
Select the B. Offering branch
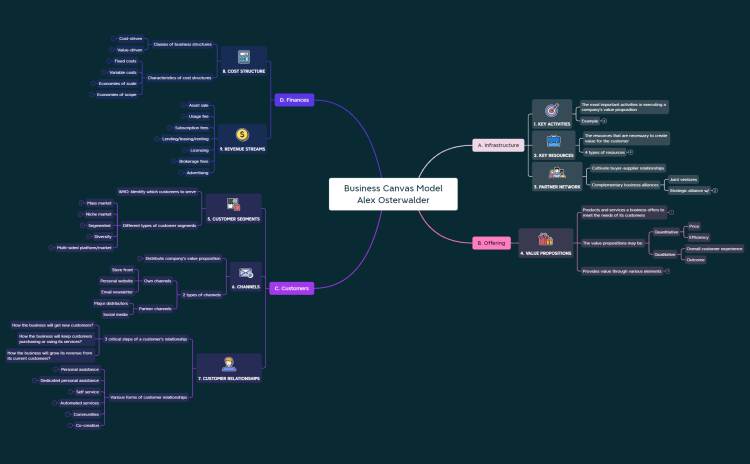click(491, 243)
